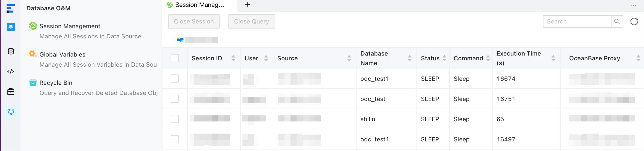Open Recycle Bin menu item

[x=56, y=83]
